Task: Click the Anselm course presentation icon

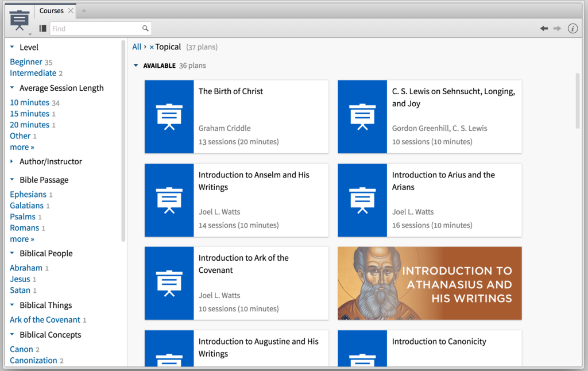Action: pos(169,200)
